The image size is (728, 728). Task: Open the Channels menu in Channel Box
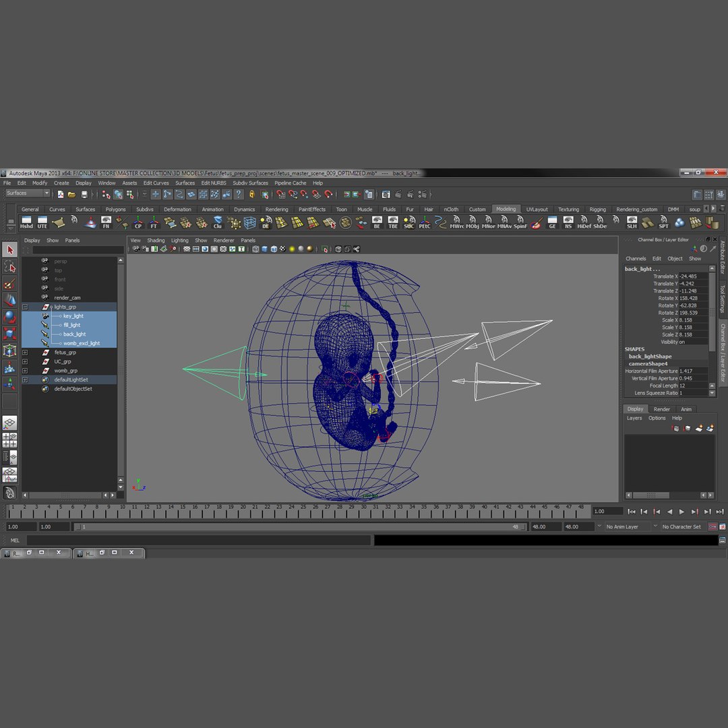point(636,259)
